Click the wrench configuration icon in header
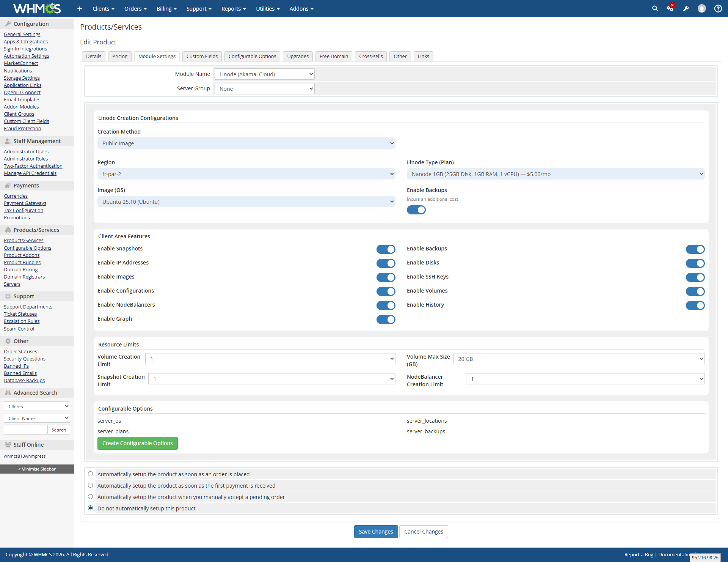 tap(686, 8)
